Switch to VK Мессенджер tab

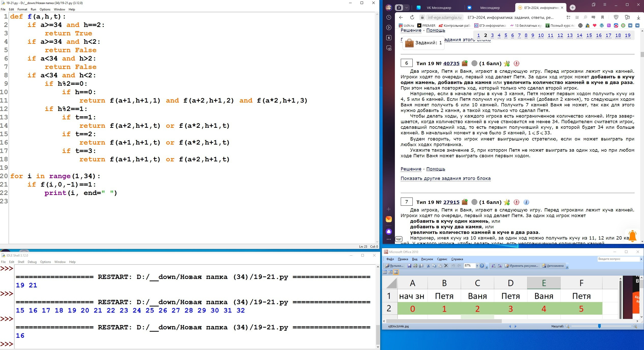439,8
